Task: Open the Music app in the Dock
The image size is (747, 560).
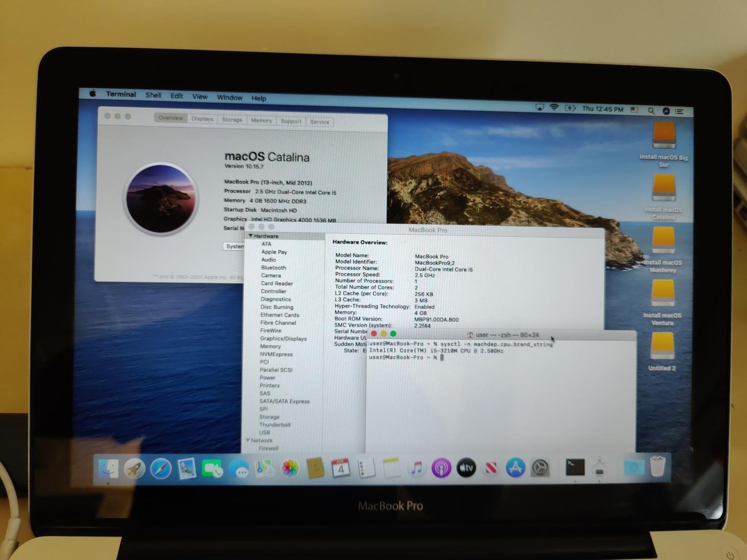Action: coord(417,468)
